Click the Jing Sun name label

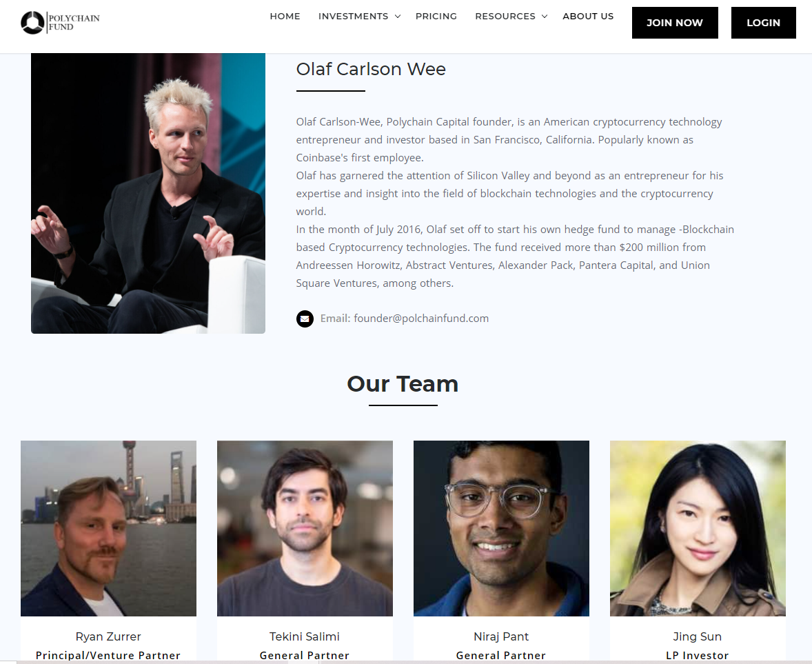697,636
